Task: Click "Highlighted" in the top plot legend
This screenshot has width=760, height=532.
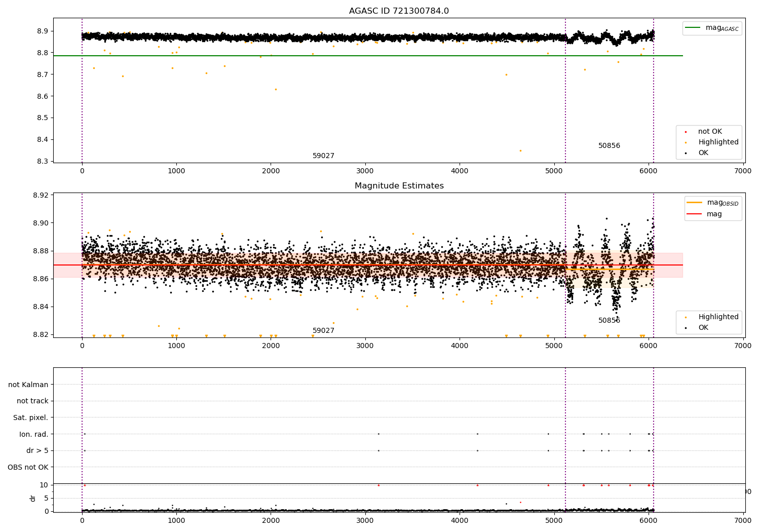Action: [x=718, y=142]
